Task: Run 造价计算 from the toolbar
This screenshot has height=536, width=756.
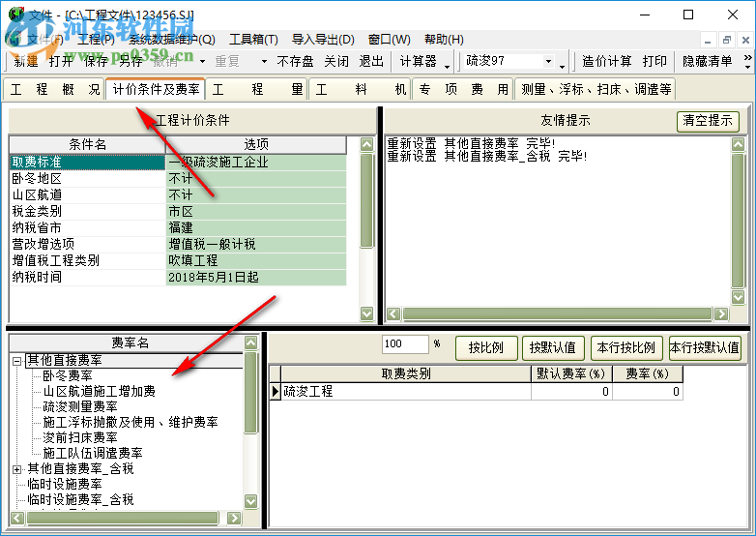Action: click(x=606, y=61)
